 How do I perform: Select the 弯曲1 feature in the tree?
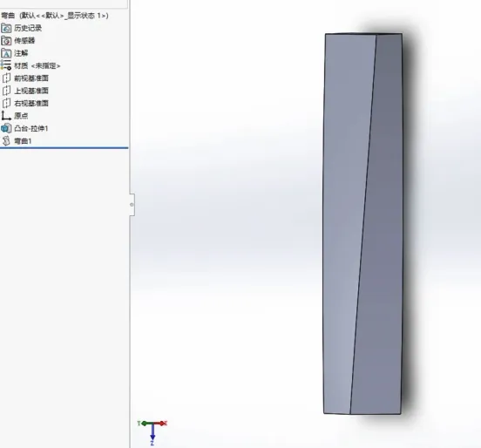point(23,141)
